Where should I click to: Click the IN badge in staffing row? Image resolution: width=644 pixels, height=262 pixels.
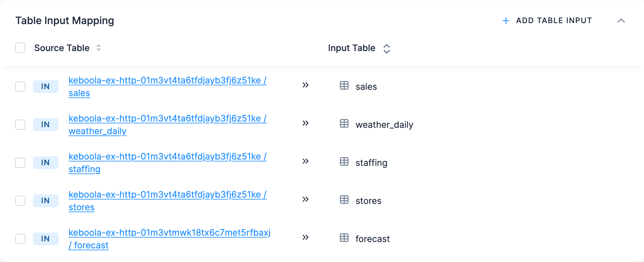click(x=45, y=163)
